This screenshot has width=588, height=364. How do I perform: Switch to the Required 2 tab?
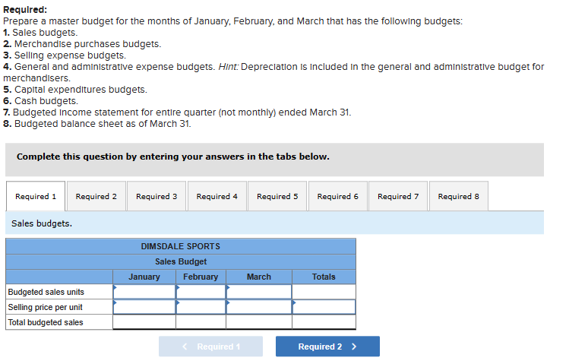[x=96, y=196]
